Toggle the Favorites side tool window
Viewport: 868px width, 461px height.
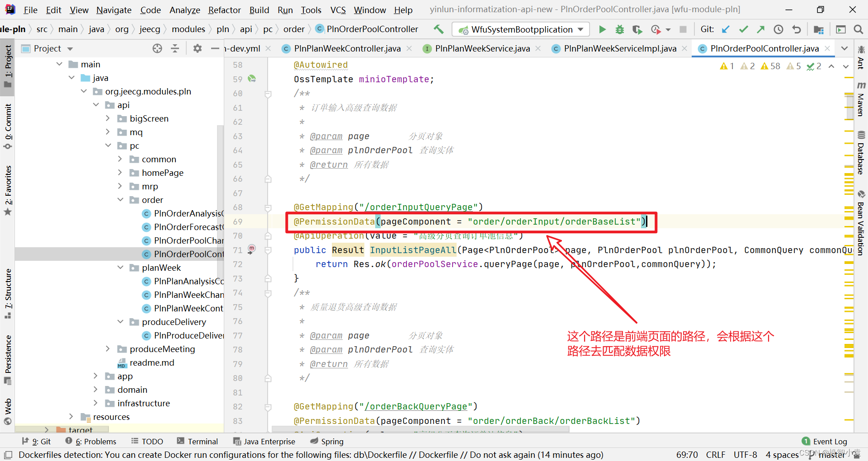tap(8, 191)
